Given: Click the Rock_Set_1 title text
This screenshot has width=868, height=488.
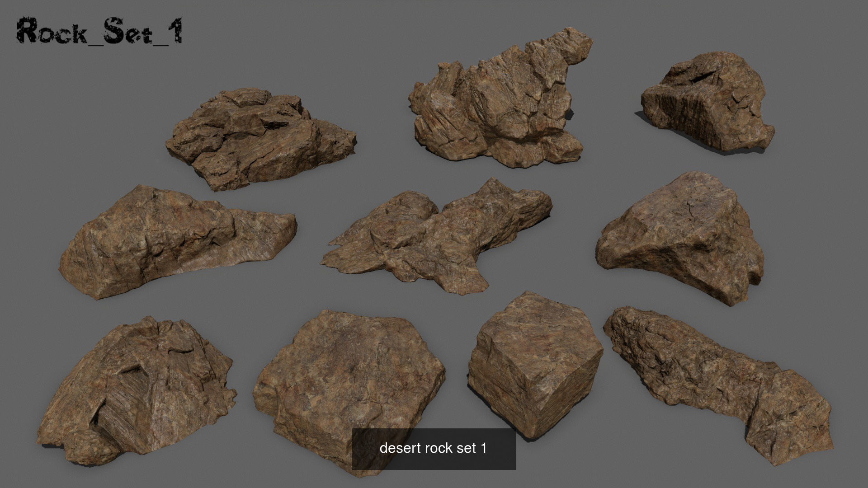Looking at the screenshot, I should pyautogui.click(x=99, y=33).
